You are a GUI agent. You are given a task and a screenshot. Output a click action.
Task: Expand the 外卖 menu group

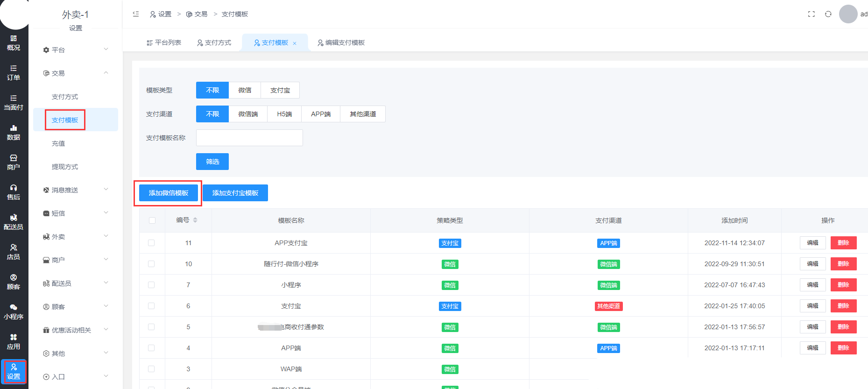(x=76, y=236)
